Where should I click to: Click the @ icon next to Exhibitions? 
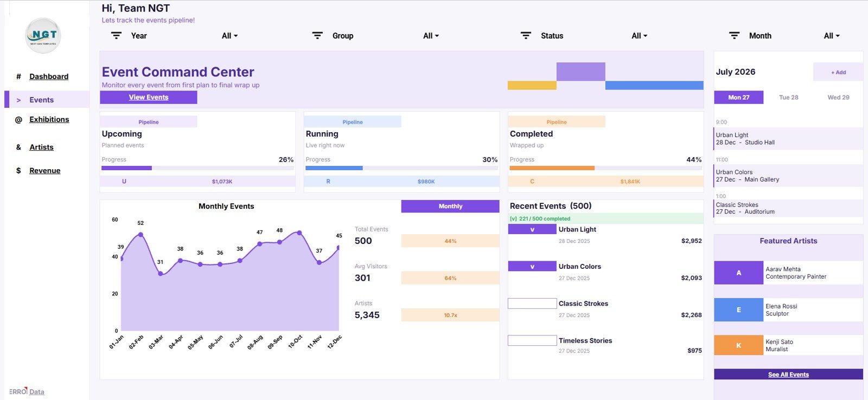18,120
